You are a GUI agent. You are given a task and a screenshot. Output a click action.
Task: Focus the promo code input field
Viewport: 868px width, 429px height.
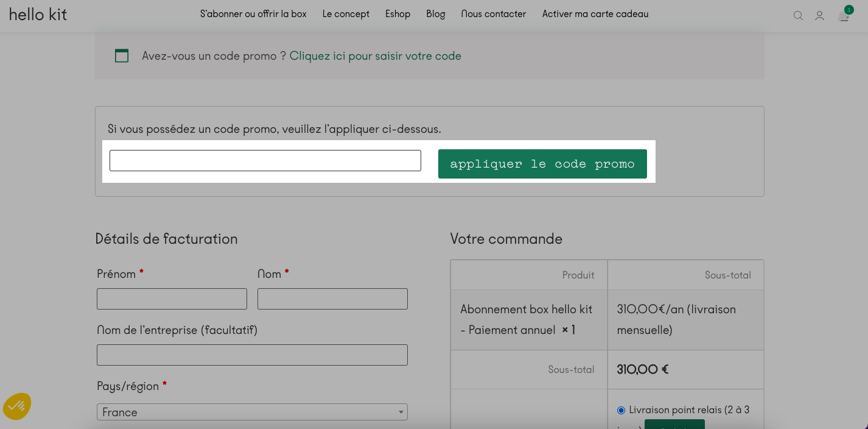click(265, 160)
